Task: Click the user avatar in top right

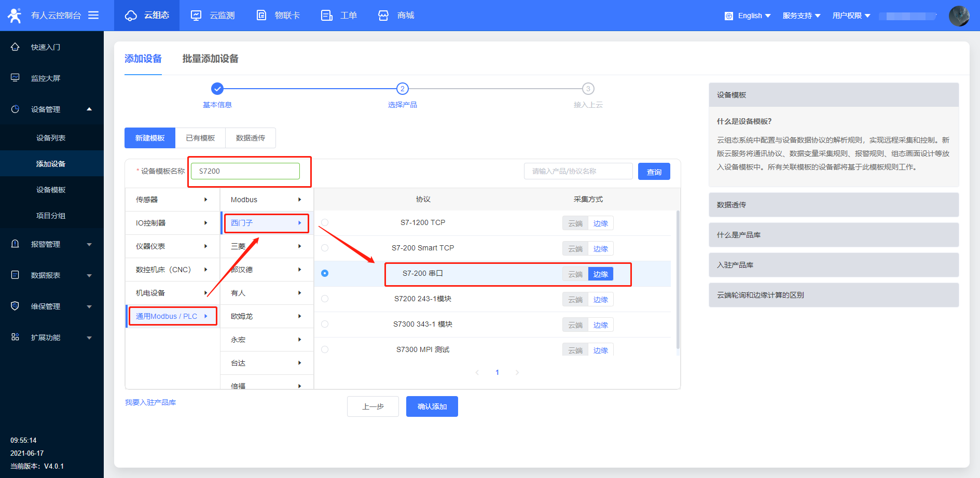Action: (x=959, y=16)
